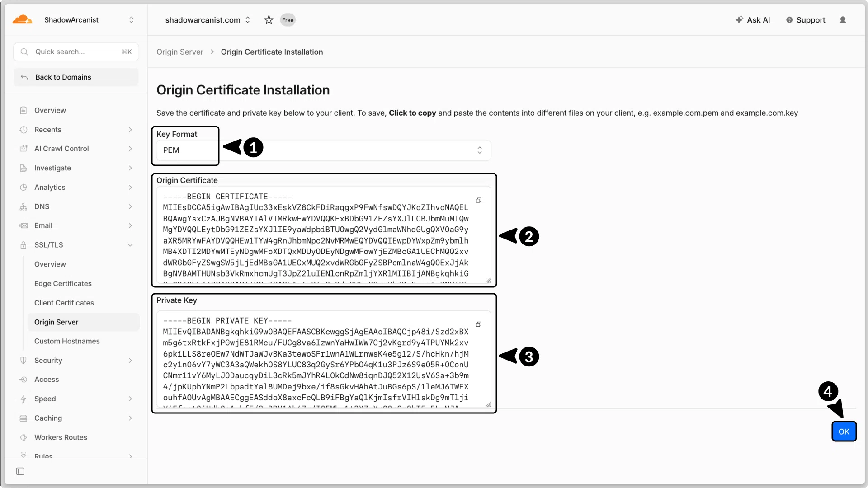Click the Origin Certificate Installation breadcrumb
The height and width of the screenshot is (488, 868).
272,52
